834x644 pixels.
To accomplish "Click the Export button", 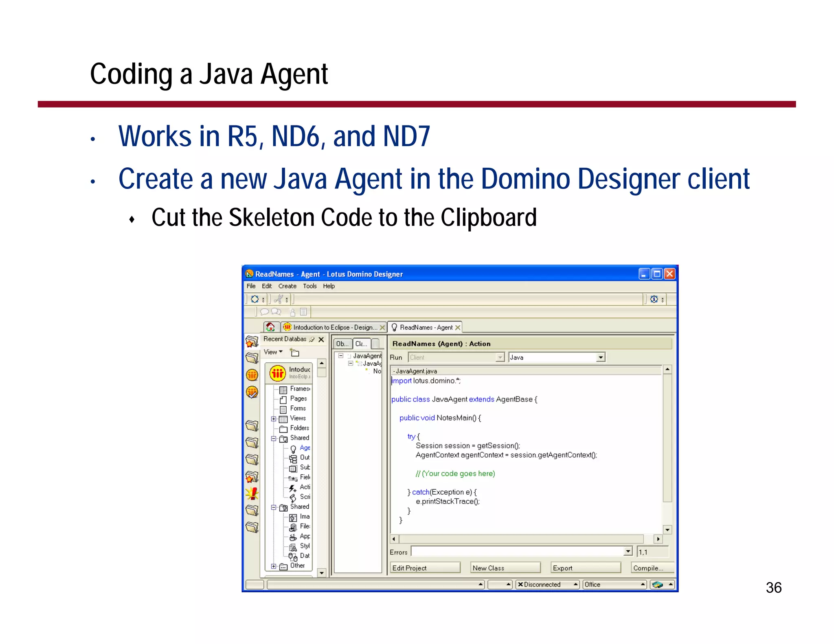I will coord(586,568).
